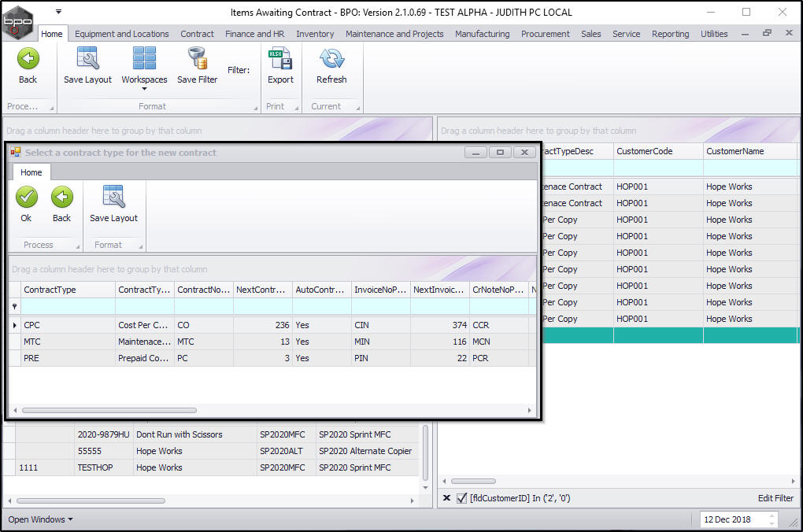Open the Inventory ribbon tab
This screenshot has width=803, height=532.
pos(315,34)
